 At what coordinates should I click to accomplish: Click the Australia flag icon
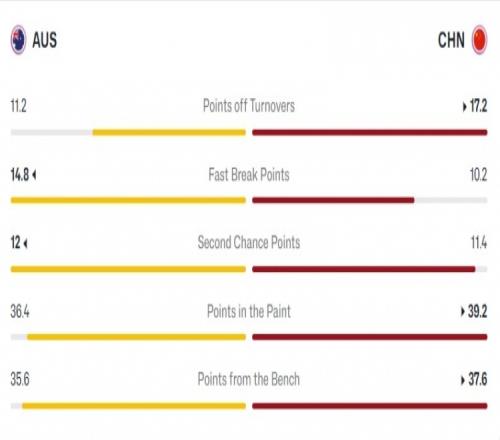tap(18, 40)
